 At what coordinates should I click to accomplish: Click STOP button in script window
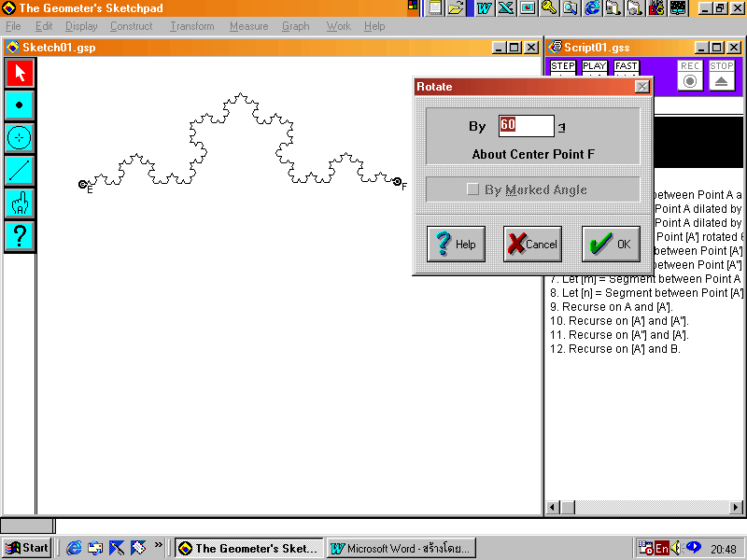721,75
